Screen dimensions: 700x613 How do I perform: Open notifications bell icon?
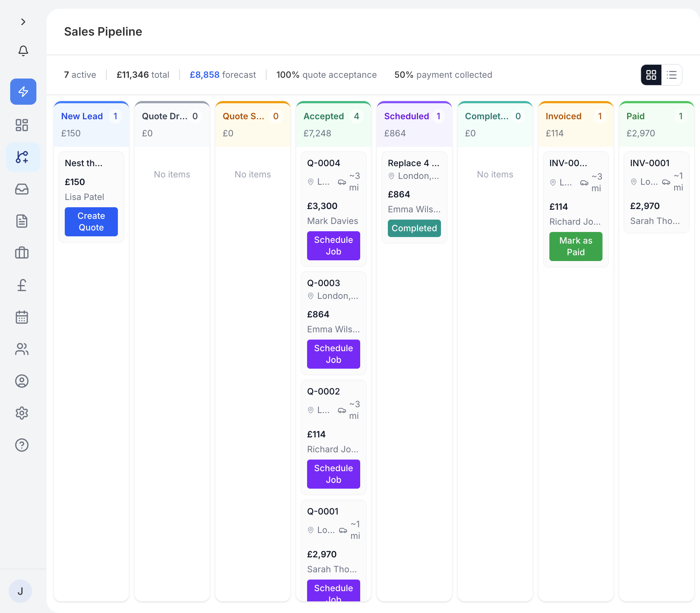(x=23, y=51)
